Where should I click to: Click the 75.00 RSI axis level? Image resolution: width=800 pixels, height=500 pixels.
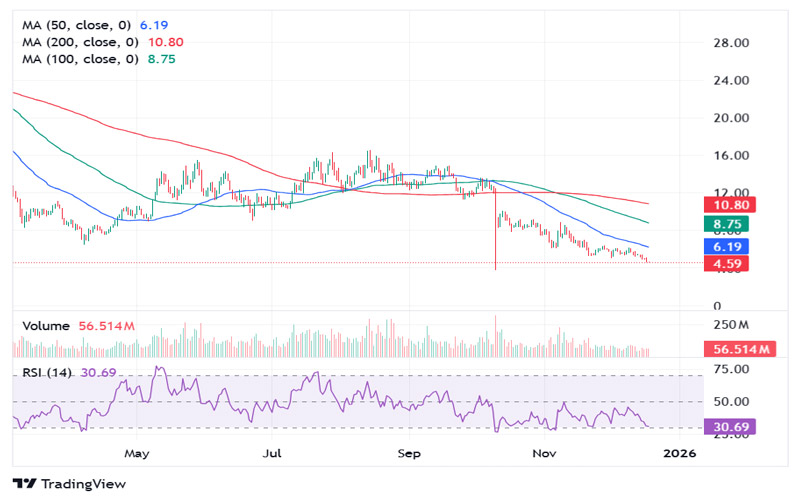[733, 369]
